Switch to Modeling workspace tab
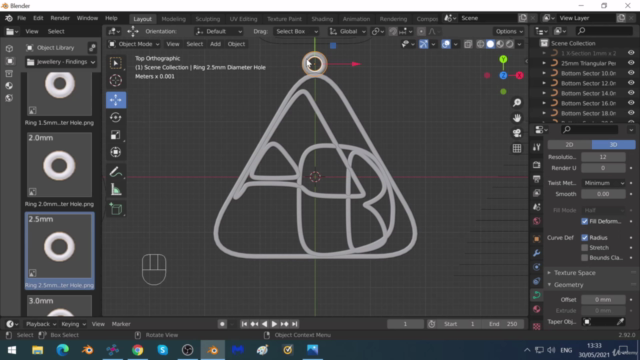Screen dimensions: 640x360 click(x=173, y=19)
